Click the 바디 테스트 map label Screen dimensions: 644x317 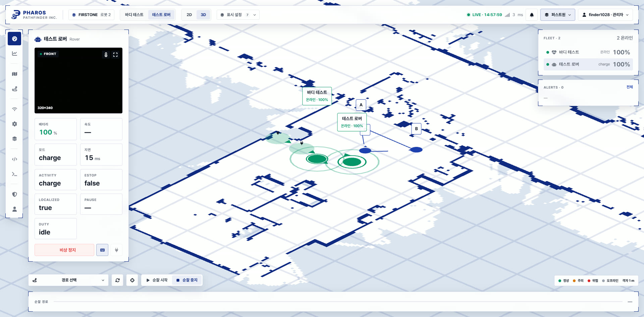point(317,96)
